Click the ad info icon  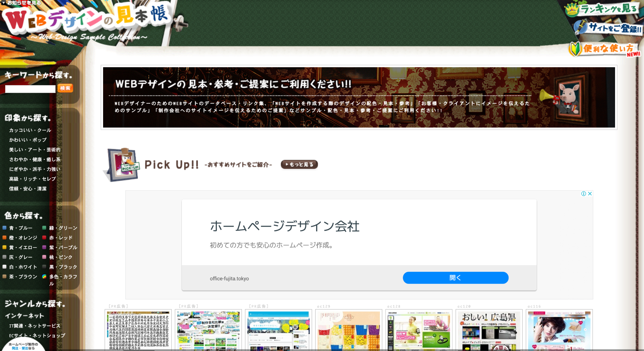584,194
